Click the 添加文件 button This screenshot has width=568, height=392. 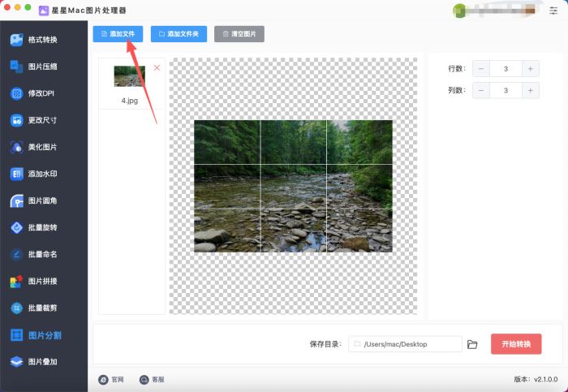[x=118, y=34]
